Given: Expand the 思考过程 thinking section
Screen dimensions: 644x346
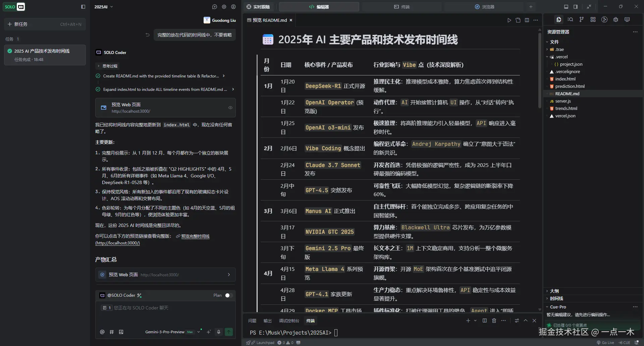Looking at the screenshot, I should [x=108, y=66].
